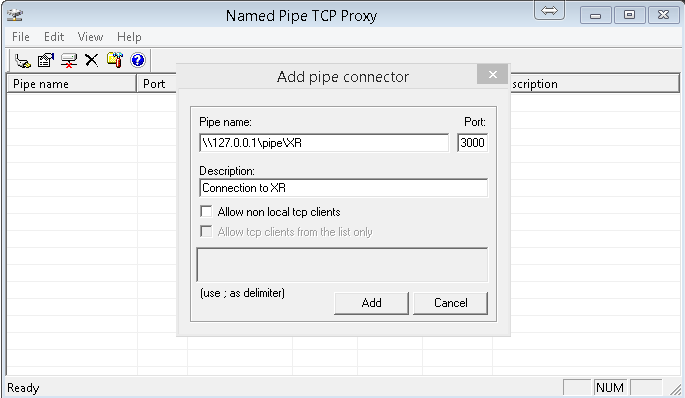Image resolution: width=685 pixels, height=398 pixels.
Task: Click the Pipe name input field
Action: [x=324, y=143]
